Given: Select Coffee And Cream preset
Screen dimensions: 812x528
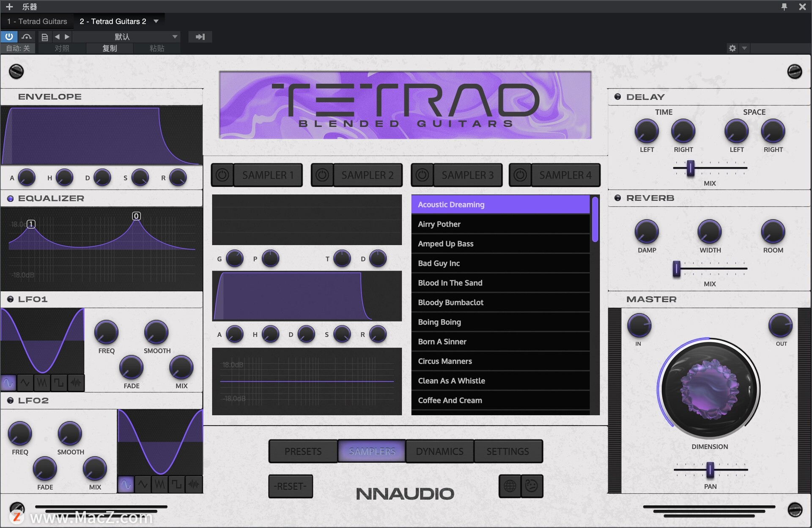Looking at the screenshot, I should point(500,400).
